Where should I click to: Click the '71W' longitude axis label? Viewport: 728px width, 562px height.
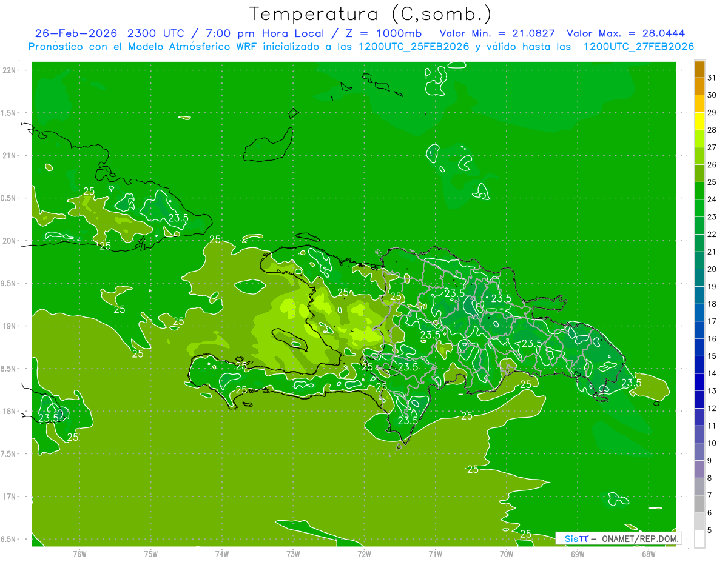click(435, 554)
